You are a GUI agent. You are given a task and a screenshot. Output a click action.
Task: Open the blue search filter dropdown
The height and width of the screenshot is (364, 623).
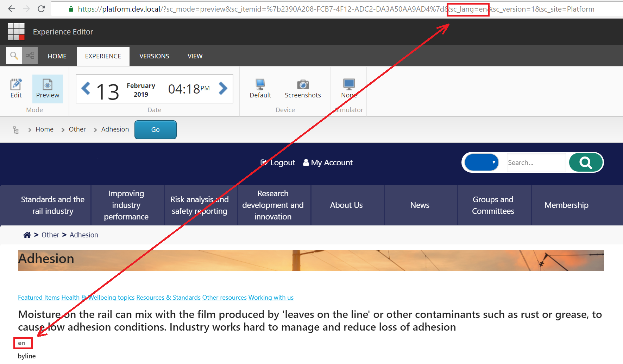point(482,162)
